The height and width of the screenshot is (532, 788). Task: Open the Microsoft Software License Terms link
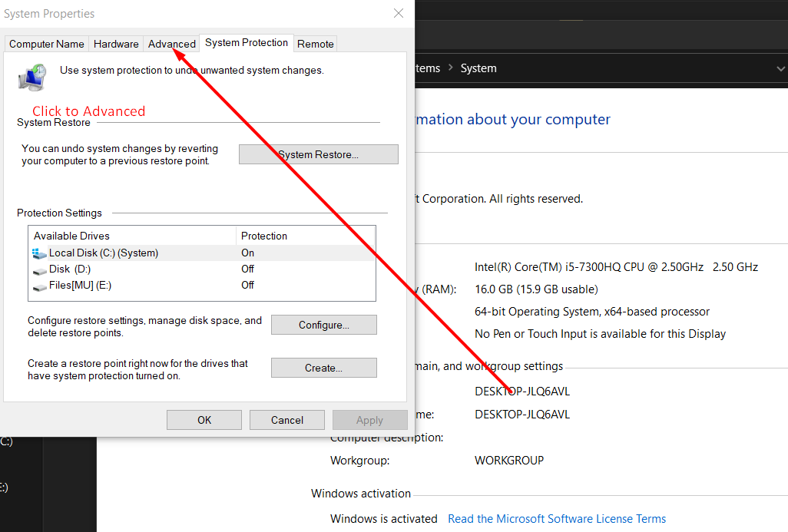[x=557, y=519]
